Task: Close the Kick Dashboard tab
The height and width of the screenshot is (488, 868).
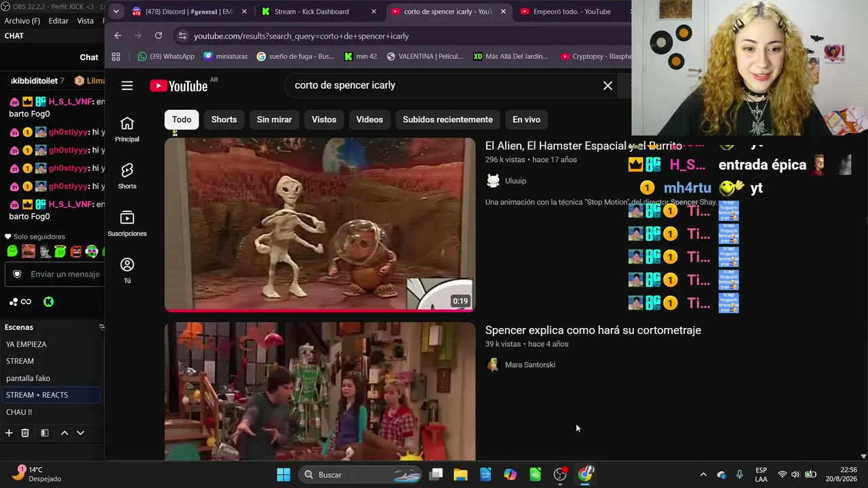Action: (374, 12)
